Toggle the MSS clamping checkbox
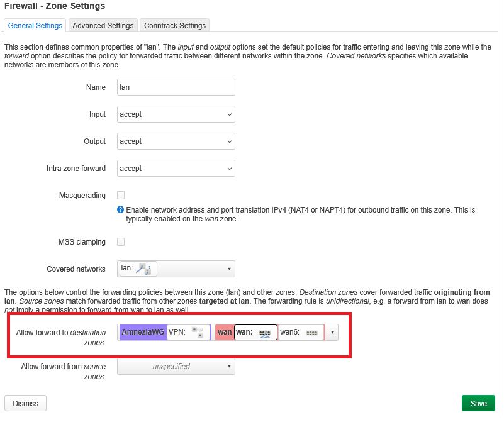Image resolution: width=504 pixels, height=427 pixels. (x=121, y=242)
